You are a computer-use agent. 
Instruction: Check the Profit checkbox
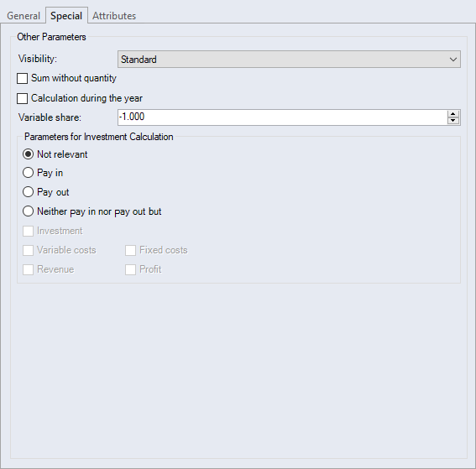130,269
